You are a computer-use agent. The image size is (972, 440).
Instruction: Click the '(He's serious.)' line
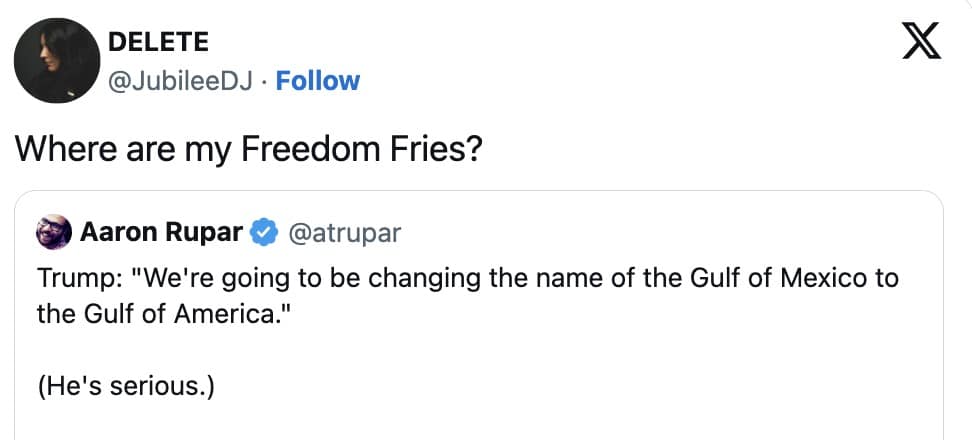[x=125, y=386]
